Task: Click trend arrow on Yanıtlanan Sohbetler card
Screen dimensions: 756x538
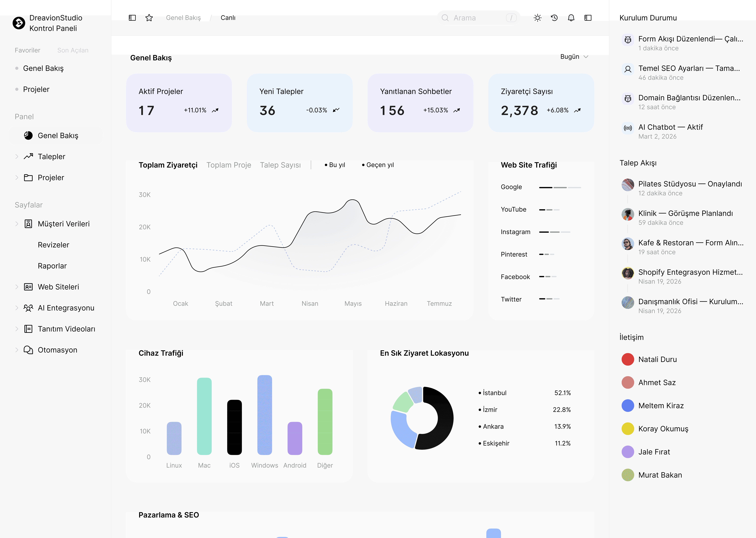Action: pos(457,110)
